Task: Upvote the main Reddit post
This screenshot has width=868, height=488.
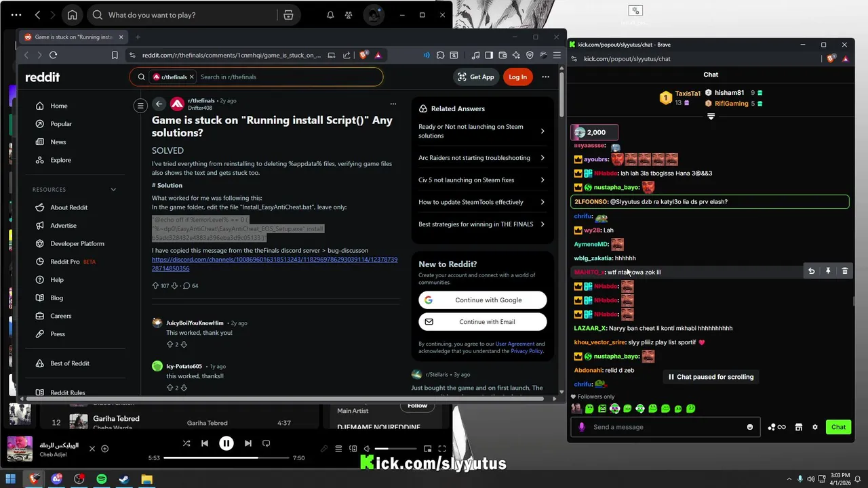Action: pos(155,286)
